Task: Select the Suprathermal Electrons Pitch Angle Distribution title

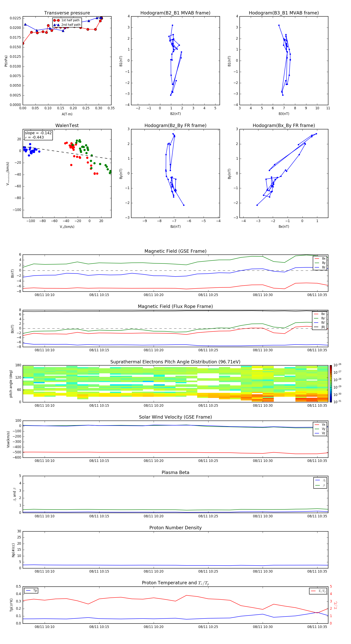Action: click(175, 362)
